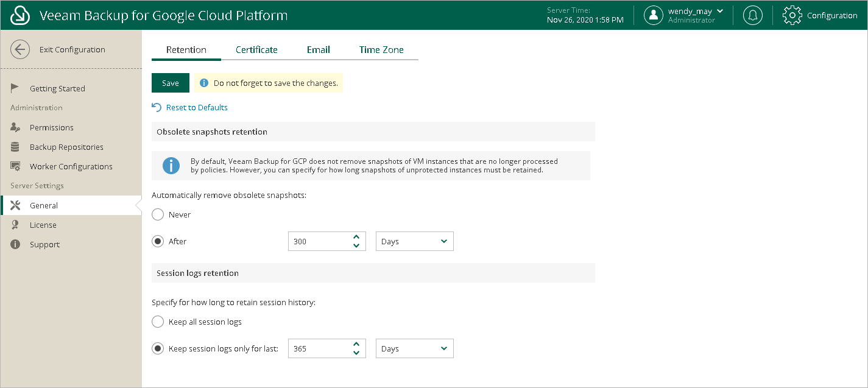Click the Worker Configurations icon
This screenshot has height=388, width=868.
click(x=16, y=166)
